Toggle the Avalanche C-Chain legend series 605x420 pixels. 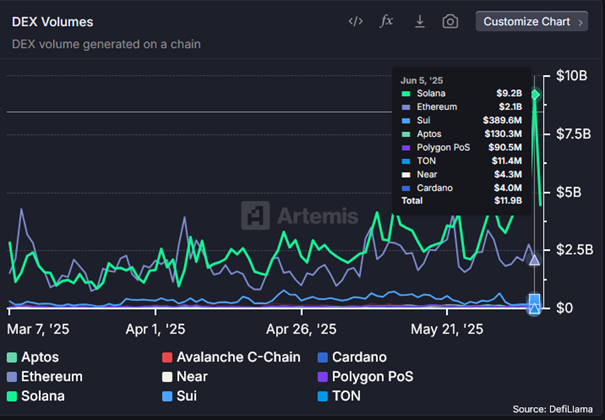click(x=231, y=357)
